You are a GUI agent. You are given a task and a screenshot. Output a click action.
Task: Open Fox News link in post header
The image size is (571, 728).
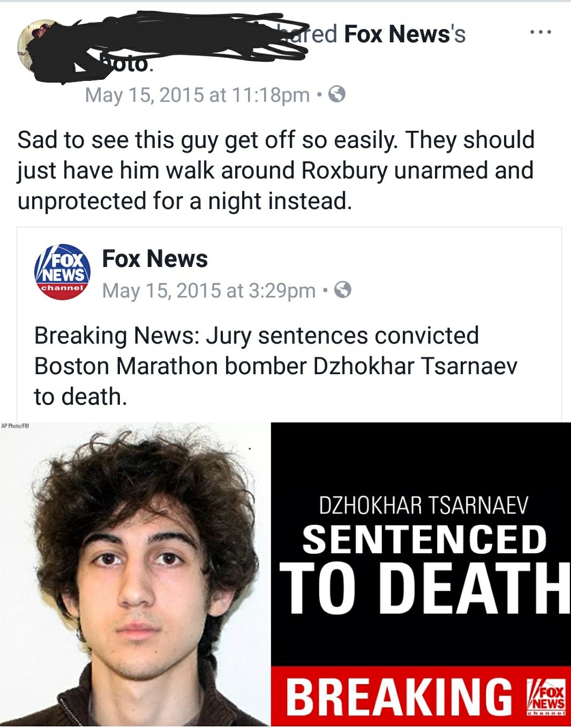[x=405, y=34]
